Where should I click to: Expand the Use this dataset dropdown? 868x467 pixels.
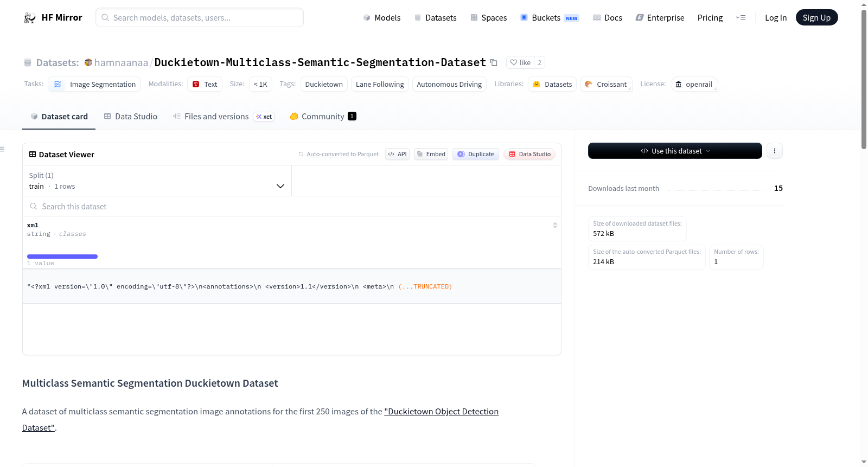point(675,151)
